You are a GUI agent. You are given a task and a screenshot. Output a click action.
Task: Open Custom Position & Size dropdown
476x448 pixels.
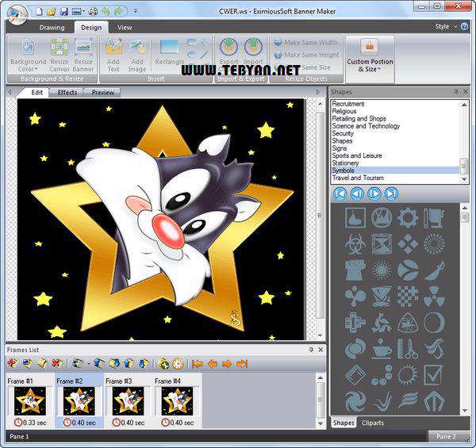tap(370, 58)
